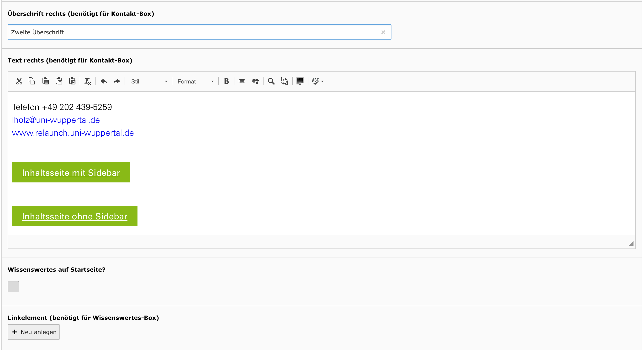Click the Remove Format icon

point(88,82)
